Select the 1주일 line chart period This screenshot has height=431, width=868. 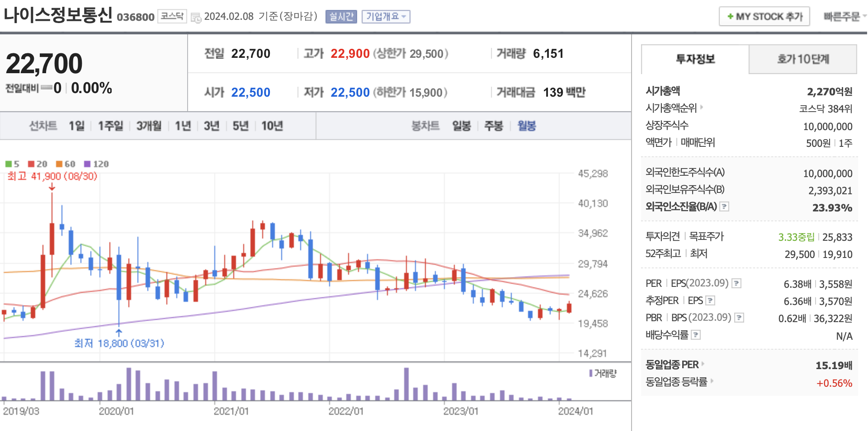111,126
